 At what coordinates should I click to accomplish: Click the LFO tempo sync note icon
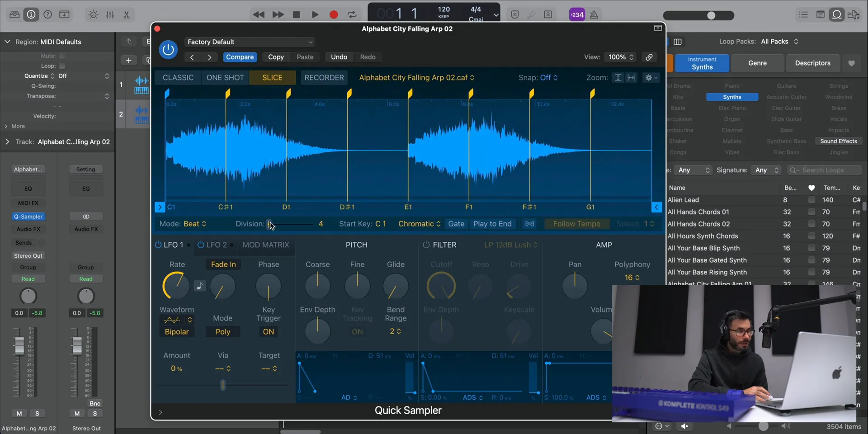(200, 286)
